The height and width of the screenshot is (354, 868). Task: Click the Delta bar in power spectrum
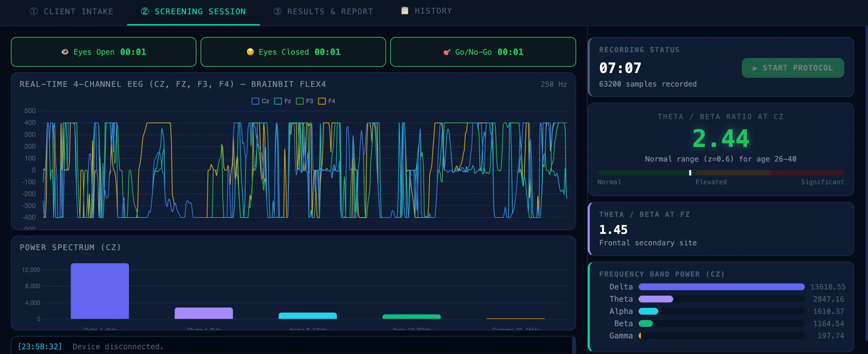pos(100,291)
